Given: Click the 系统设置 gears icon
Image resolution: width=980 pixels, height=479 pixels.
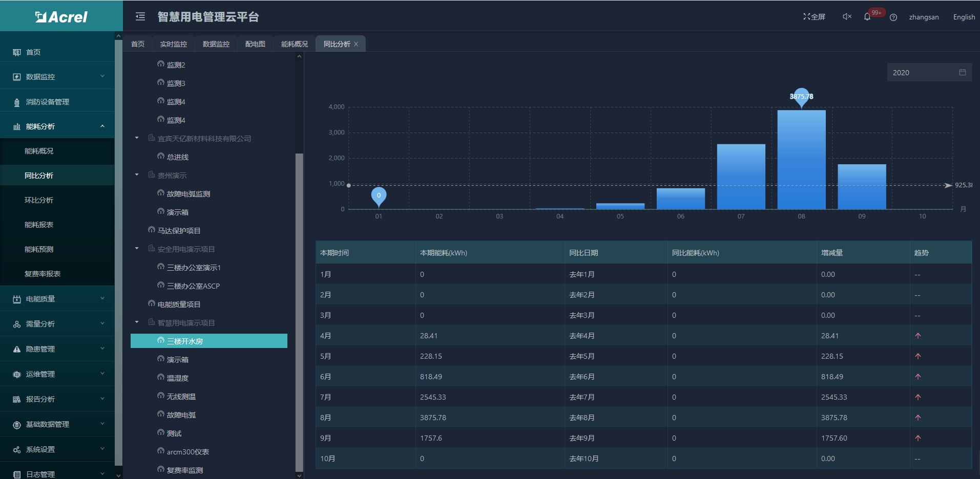Looking at the screenshot, I should (x=17, y=449).
